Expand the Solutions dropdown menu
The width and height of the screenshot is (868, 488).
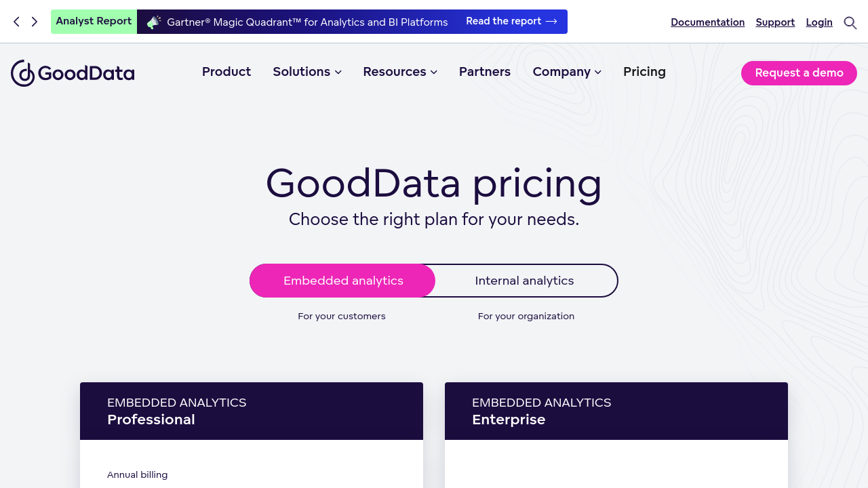(307, 72)
